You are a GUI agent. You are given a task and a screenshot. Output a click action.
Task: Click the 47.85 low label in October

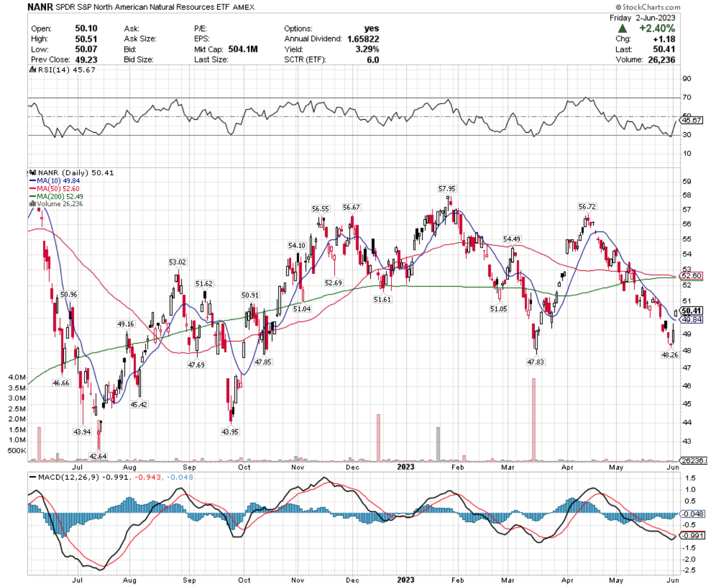coord(263,362)
